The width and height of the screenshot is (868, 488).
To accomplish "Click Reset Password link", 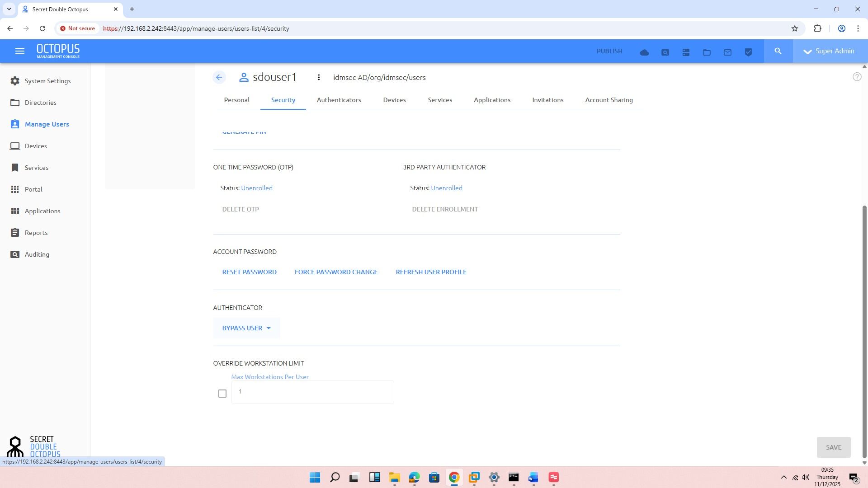I will [x=249, y=272].
